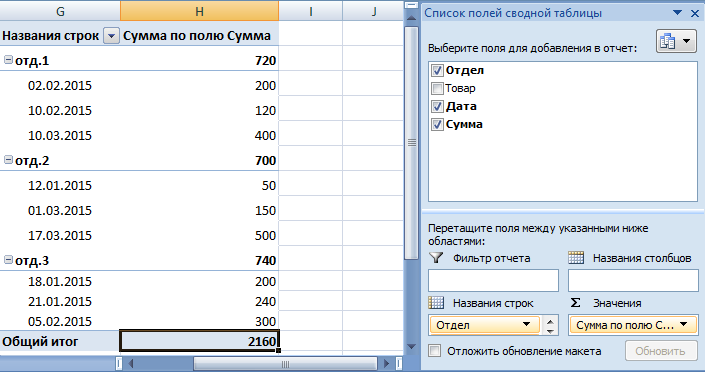Click the report filter funnel icon
This screenshot has width=705, height=372.
click(x=436, y=258)
